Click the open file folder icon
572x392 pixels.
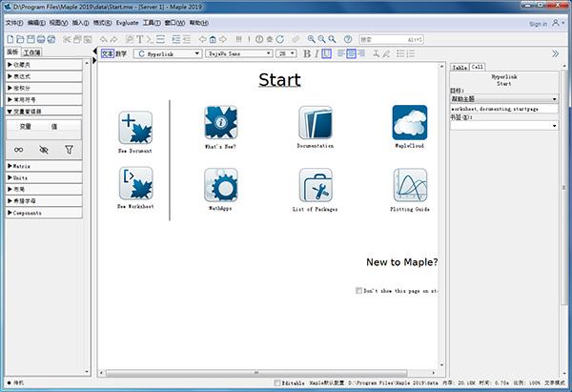20,39
